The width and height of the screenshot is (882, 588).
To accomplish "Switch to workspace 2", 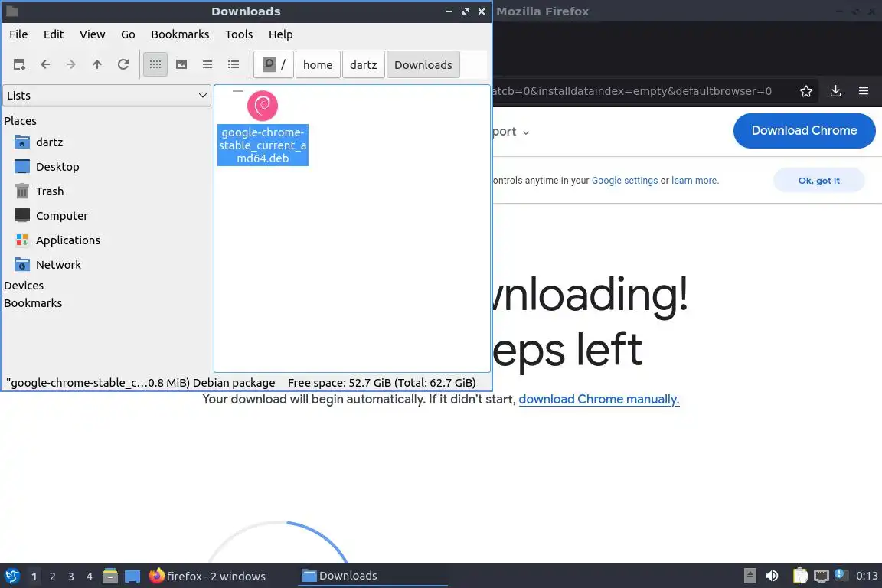I will click(x=52, y=577).
